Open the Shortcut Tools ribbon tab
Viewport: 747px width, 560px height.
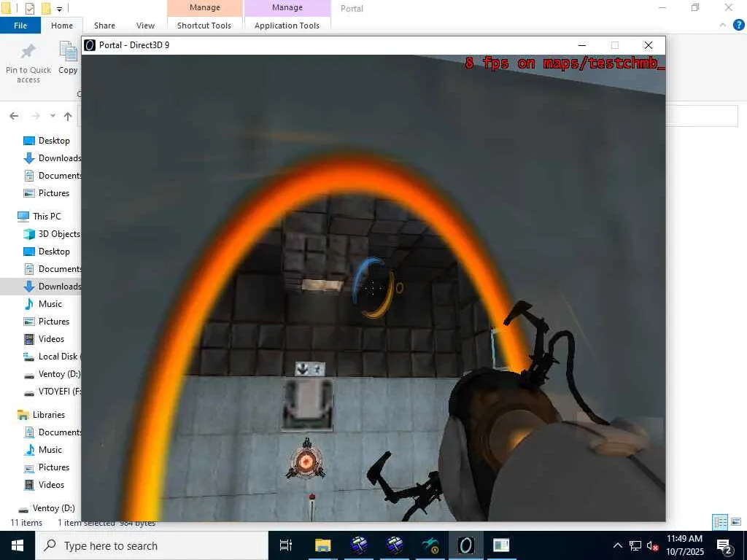click(x=204, y=26)
